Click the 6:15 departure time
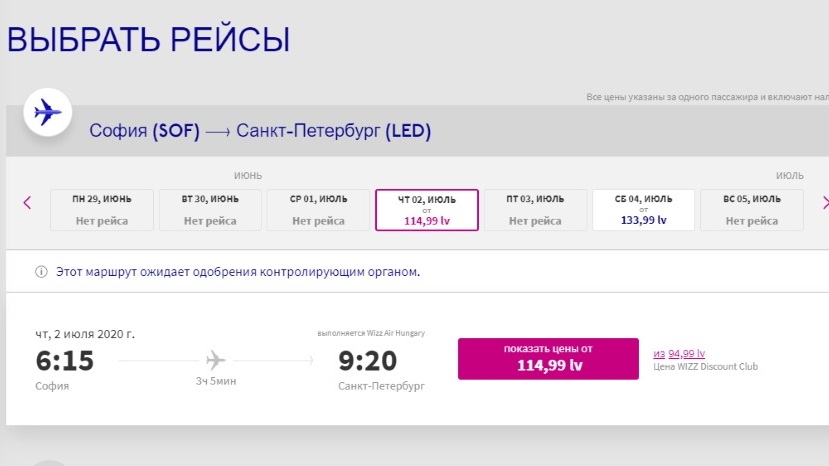Screen dimensions: 829x466 64,361
